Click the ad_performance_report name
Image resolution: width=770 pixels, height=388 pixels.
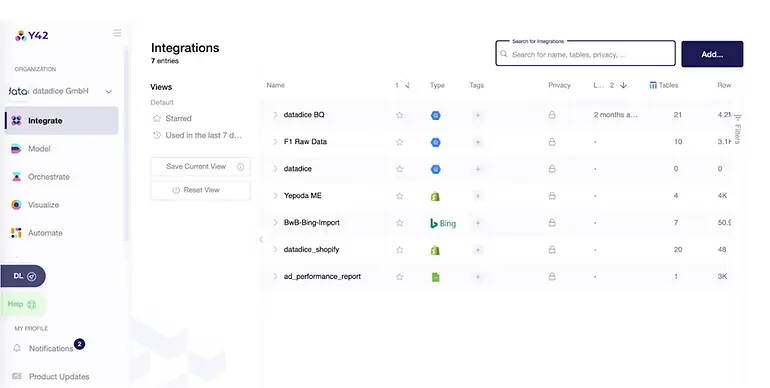click(x=322, y=277)
